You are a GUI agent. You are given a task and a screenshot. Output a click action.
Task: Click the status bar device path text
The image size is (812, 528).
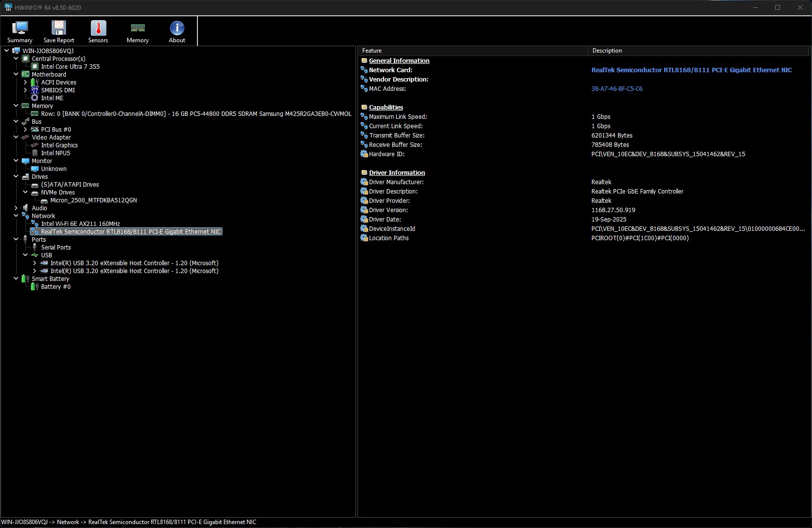129,522
